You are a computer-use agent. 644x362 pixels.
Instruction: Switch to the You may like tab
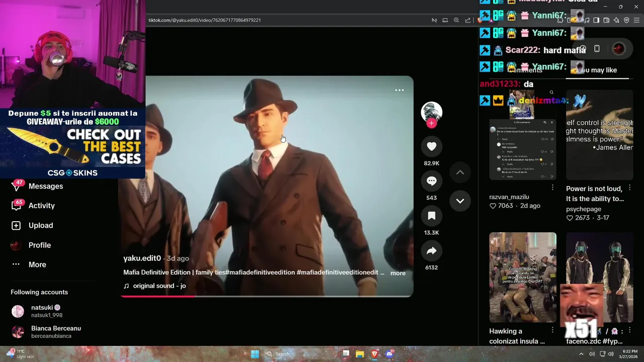point(597,70)
